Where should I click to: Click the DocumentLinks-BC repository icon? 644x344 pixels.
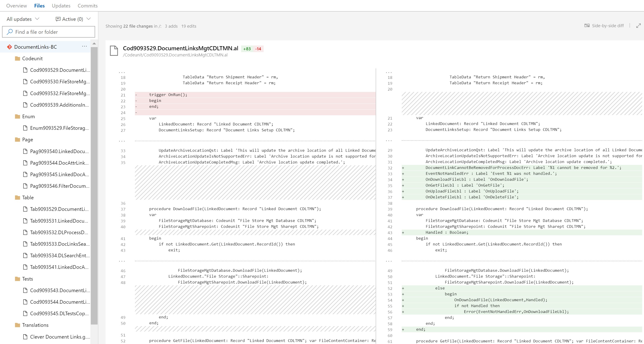pos(9,47)
